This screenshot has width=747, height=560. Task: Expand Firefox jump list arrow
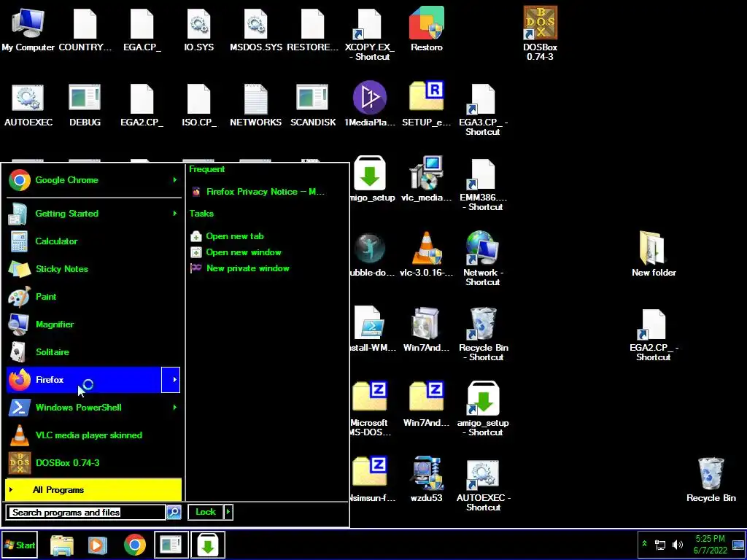point(171,379)
